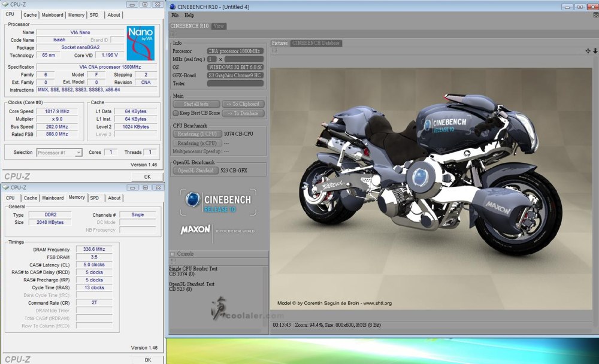Click the Processor name field in Cinebench Info
This screenshot has height=364, width=599.
pos(235,51)
